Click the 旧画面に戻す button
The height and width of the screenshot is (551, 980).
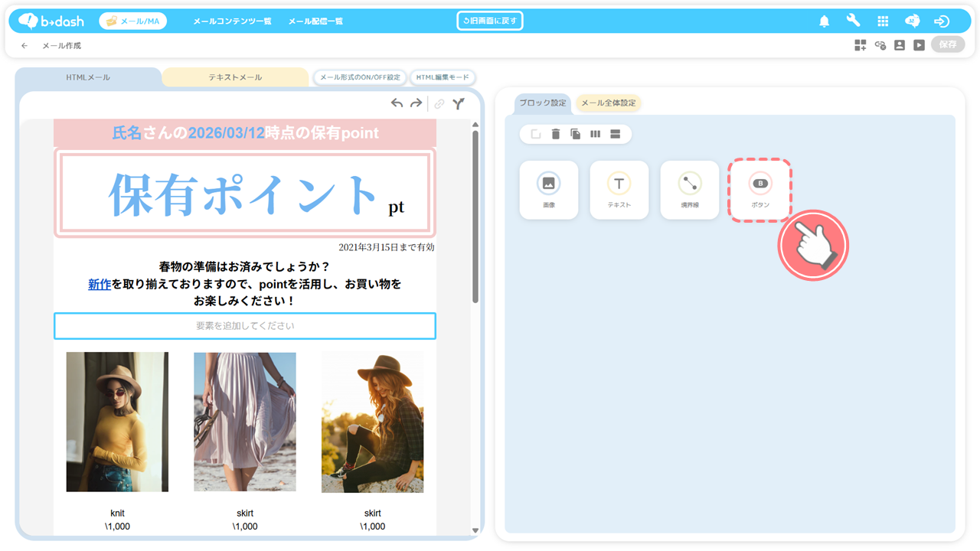490,21
